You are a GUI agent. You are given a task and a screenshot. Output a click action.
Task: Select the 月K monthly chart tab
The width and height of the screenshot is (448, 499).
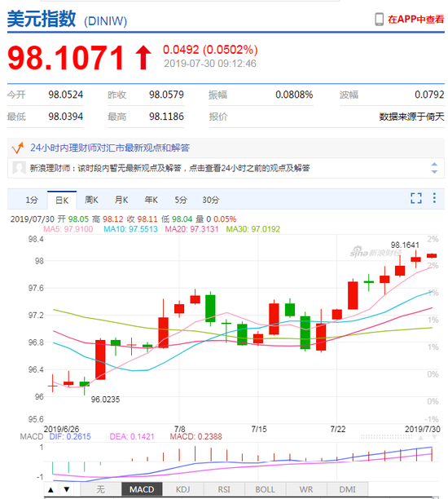click(x=121, y=200)
